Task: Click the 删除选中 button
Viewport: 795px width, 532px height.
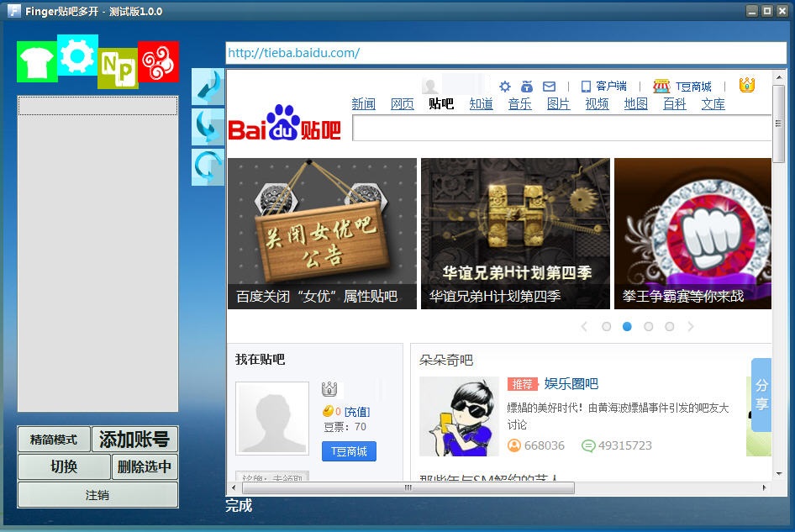Action: (145, 466)
